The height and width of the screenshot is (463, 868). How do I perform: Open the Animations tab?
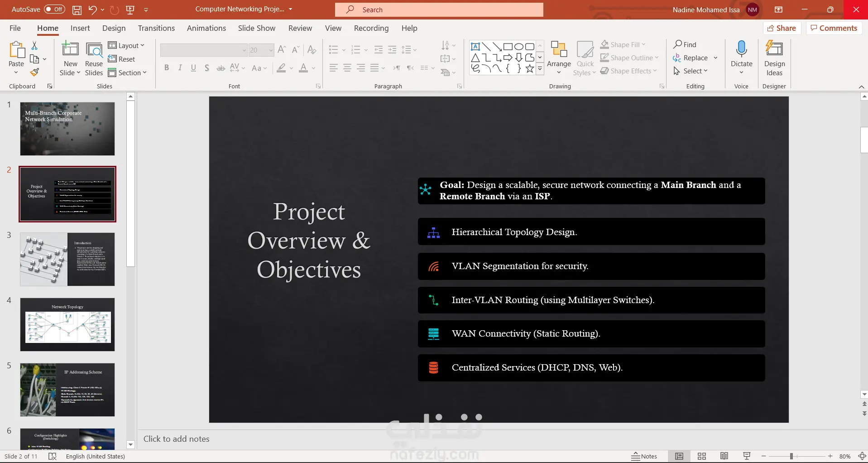click(206, 28)
